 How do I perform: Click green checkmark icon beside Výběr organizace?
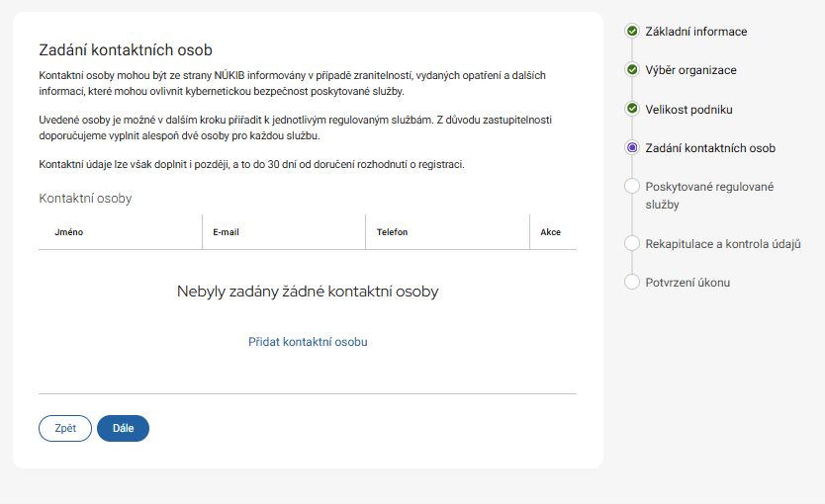coord(632,70)
